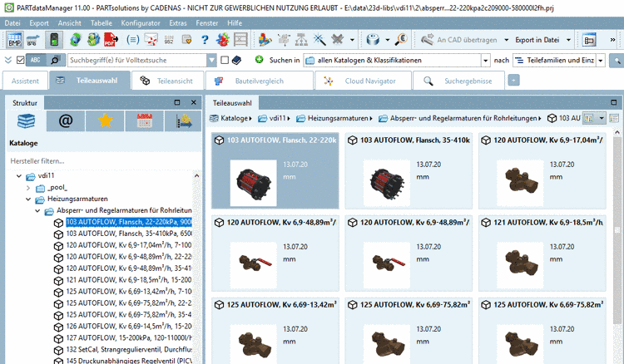Switch to the Teileansicht tab

coord(167,81)
